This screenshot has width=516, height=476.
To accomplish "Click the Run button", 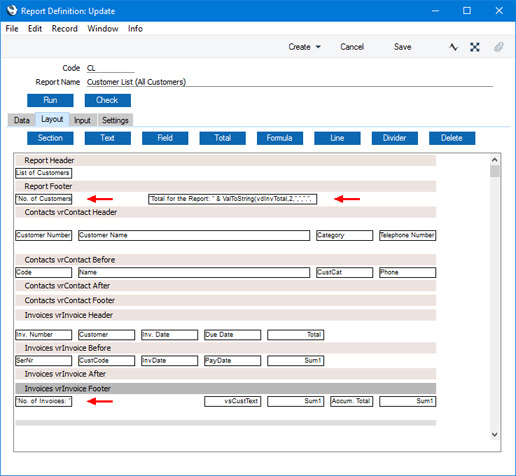I will pyautogui.click(x=50, y=100).
